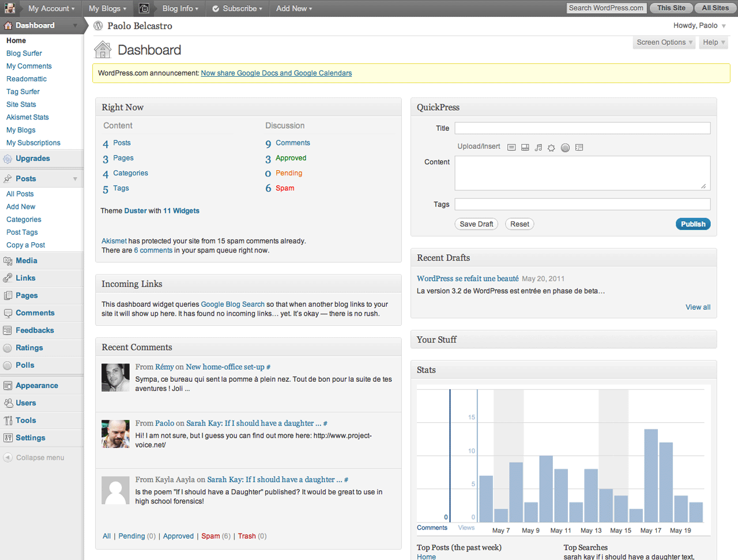Click Rémy's avatar in Recent Comments
This screenshot has height=560, width=738.
(115, 378)
